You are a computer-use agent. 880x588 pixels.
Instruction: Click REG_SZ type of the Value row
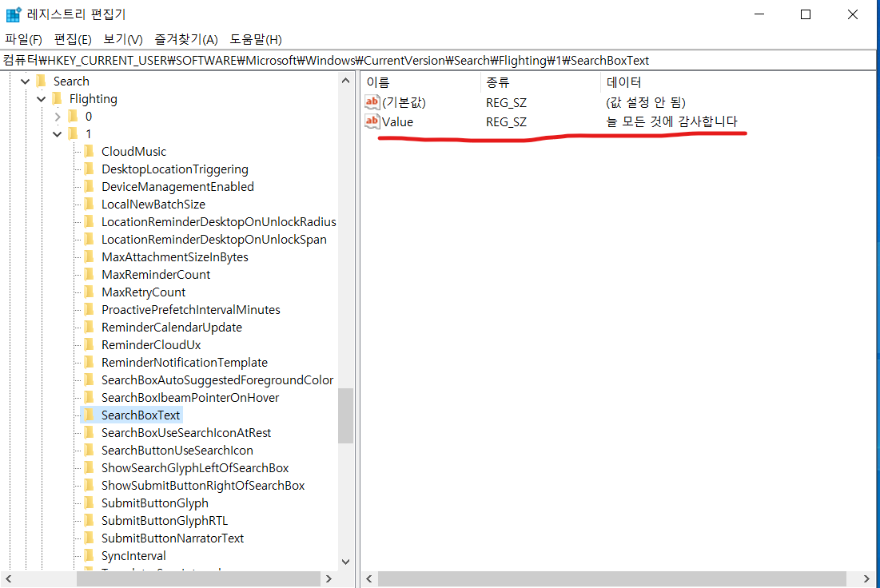coord(506,121)
